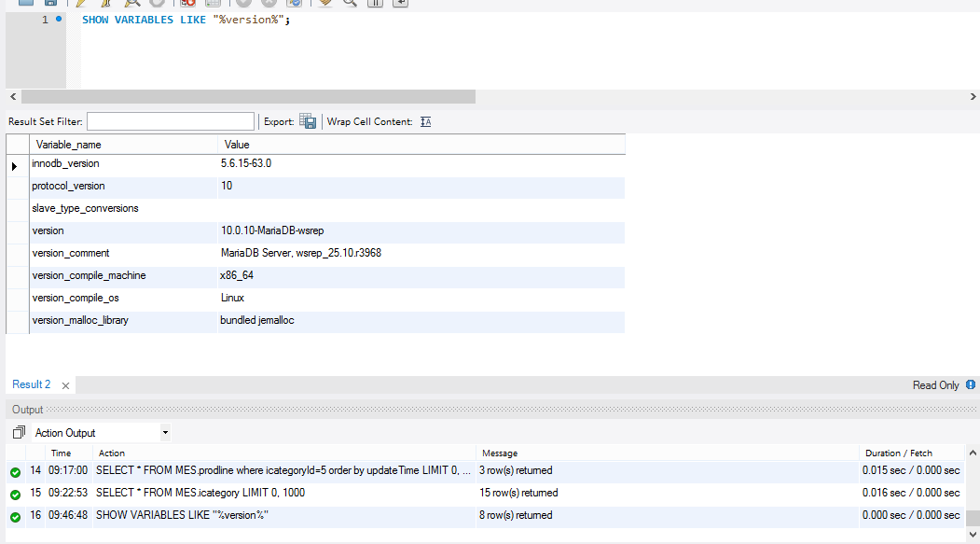Open the Action Output dropdown

point(101,433)
